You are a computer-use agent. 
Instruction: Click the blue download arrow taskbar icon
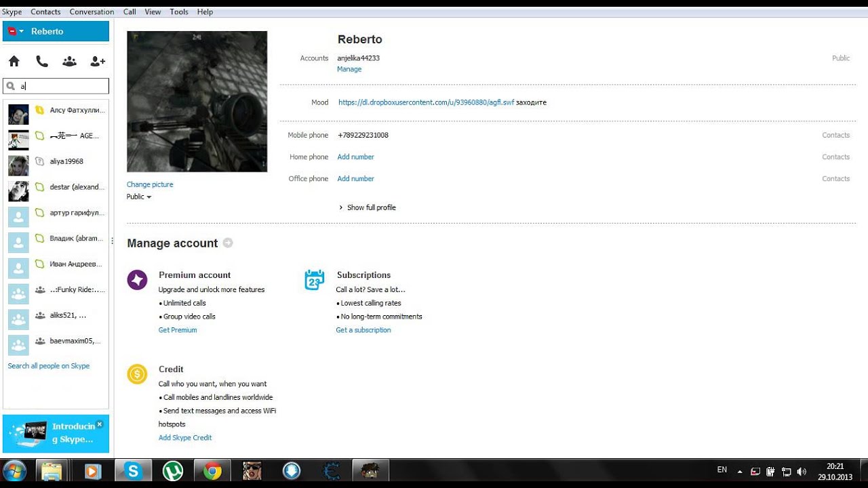click(x=292, y=470)
